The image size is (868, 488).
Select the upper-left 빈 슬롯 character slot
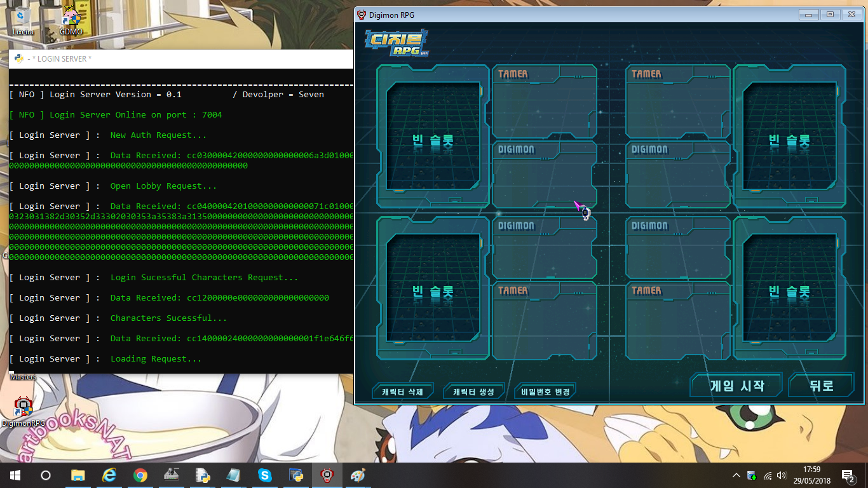(433, 137)
